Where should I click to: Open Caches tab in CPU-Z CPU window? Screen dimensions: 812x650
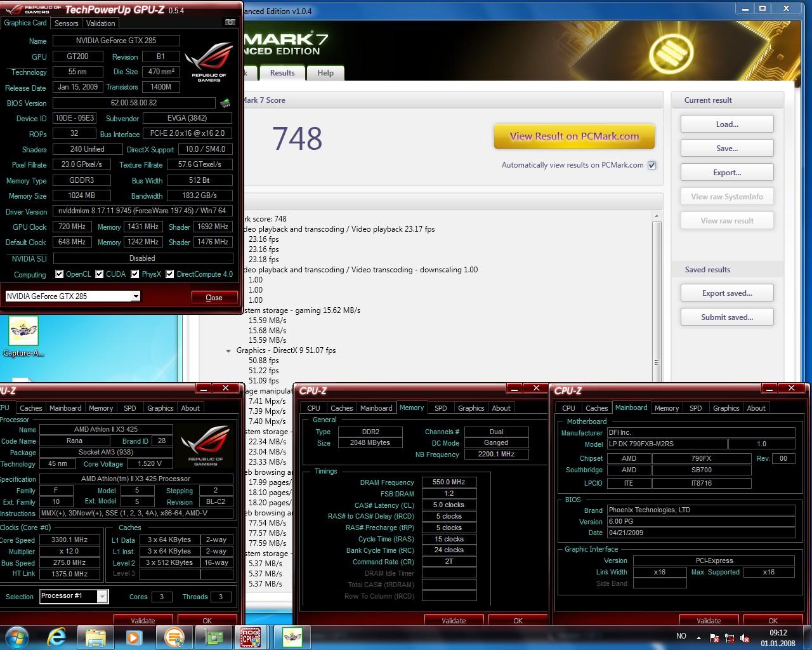pyautogui.click(x=30, y=408)
